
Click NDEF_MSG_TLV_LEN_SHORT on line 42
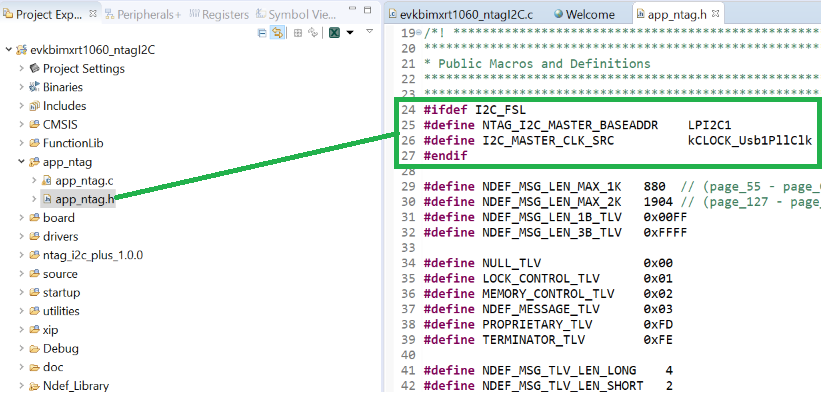[x=563, y=386]
